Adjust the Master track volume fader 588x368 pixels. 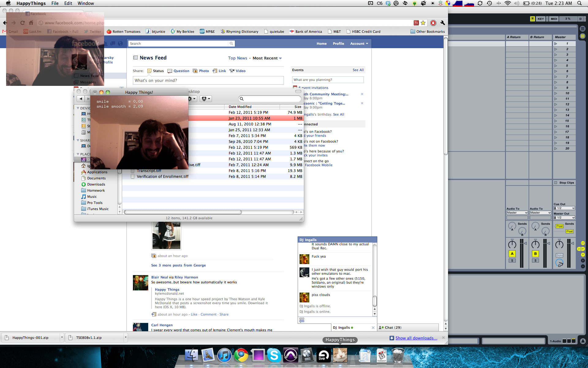(x=573, y=244)
